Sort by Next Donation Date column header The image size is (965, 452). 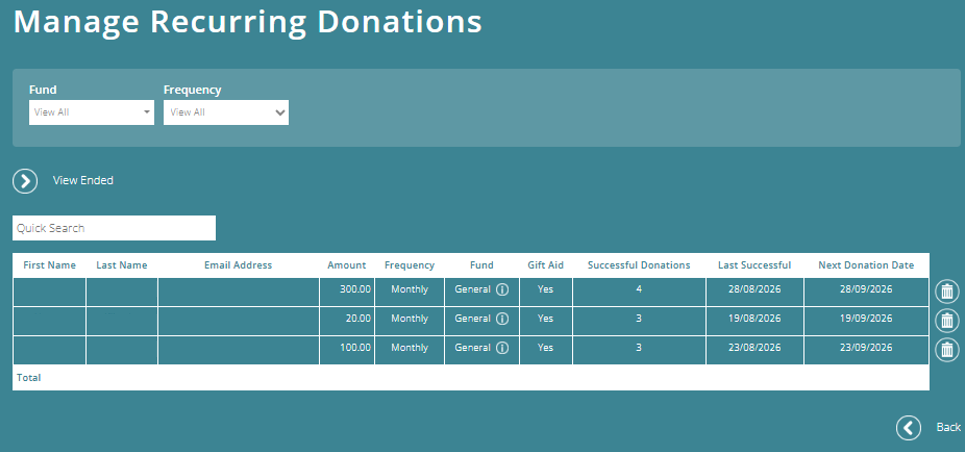coord(866,265)
